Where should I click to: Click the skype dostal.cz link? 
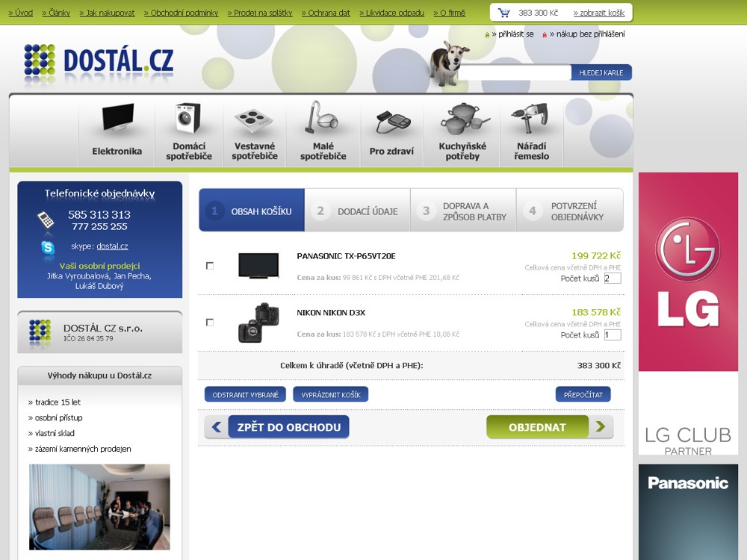tap(113, 246)
